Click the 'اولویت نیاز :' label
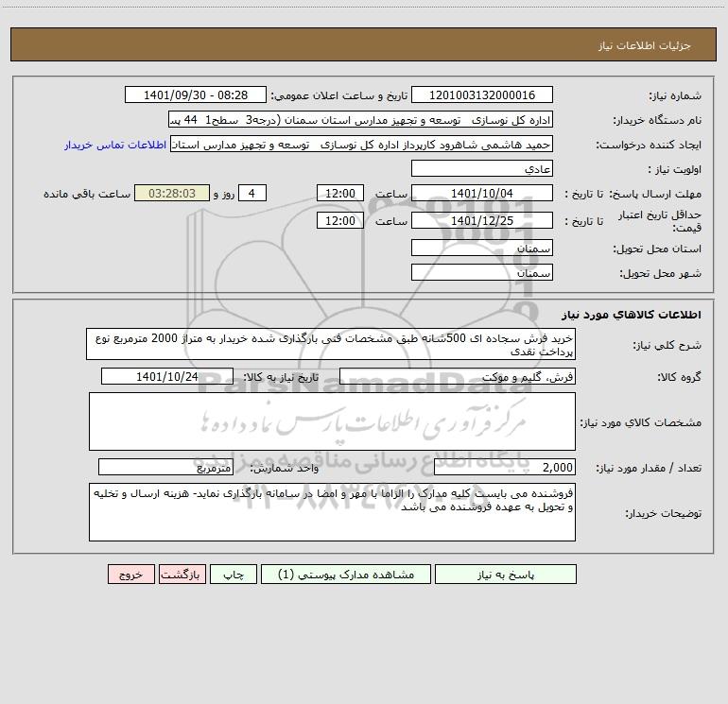Viewport: 728px width, 704px height. pyautogui.click(x=675, y=170)
